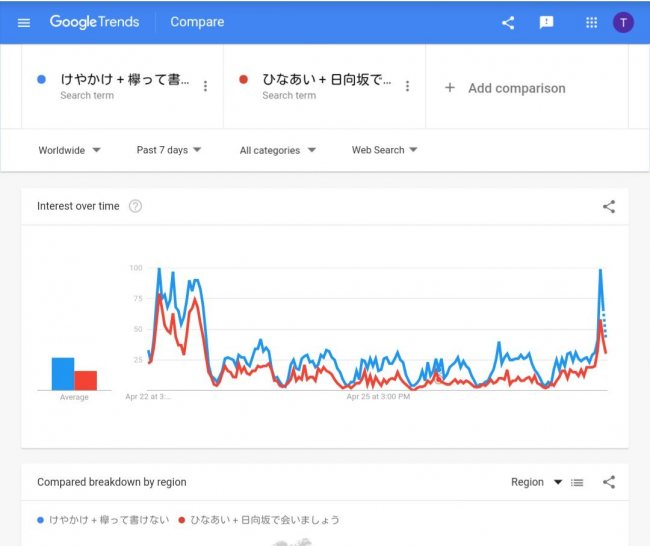Viewport: 650px width, 546px height.
Task: Click Add comparison
Action: pos(505,88)
